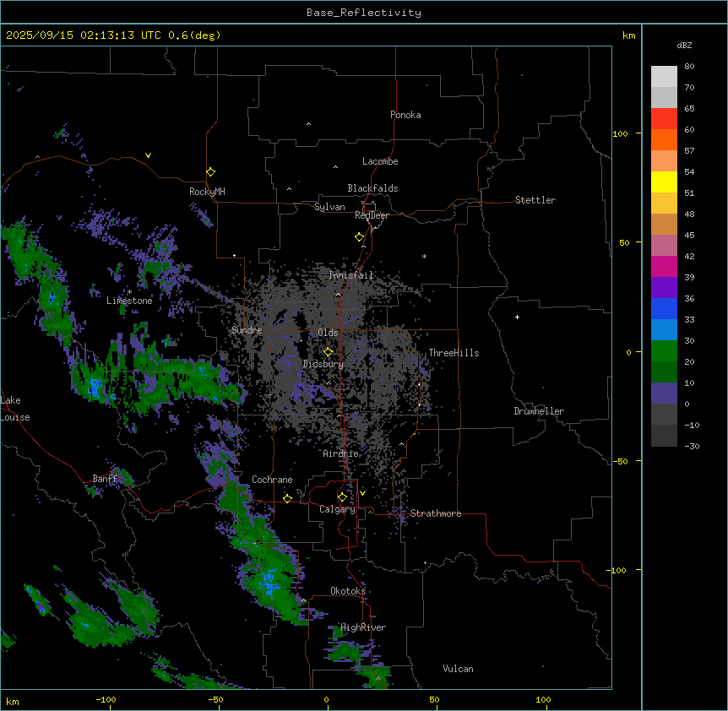Image resolution: width=728 pixels, height=711 pixels.
Task: Click the ThreeHills label
Action: coord(454,353)
